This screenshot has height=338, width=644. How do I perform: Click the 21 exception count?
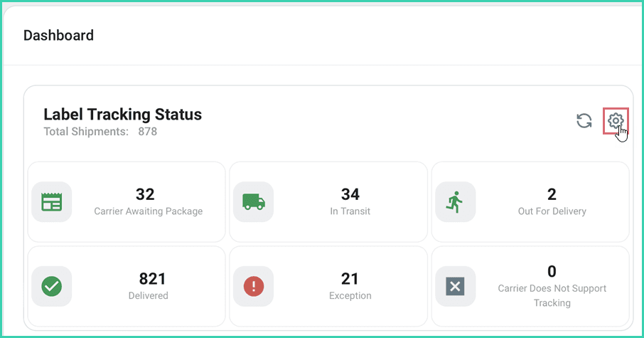click(350, 278)
